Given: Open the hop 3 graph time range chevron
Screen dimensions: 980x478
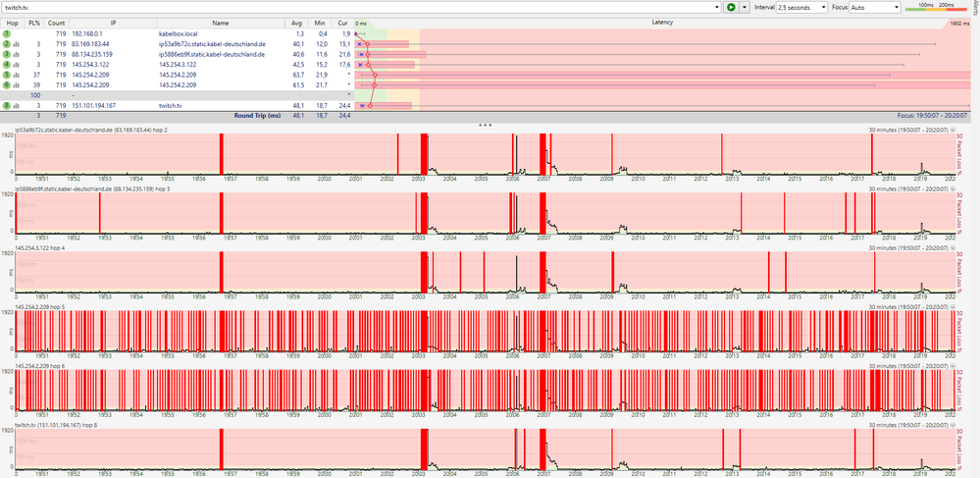Looking at the screenshot, I should (x=952, y=188).
